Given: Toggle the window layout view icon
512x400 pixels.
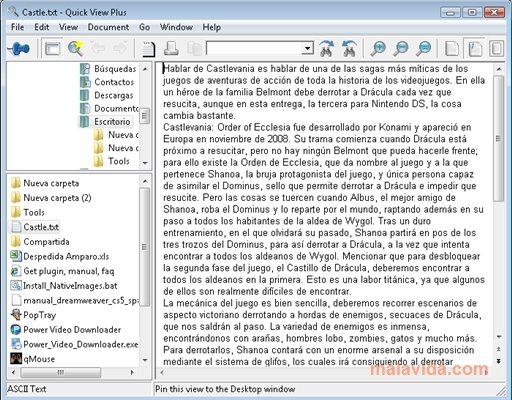Looking at the screenshot, I should point(53,49).
